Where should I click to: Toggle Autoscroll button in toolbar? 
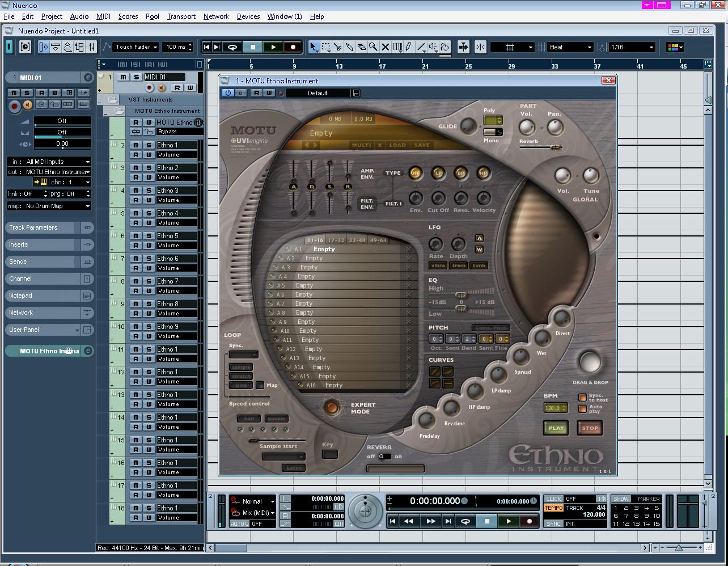pyautogui.click(x=463, y=47)
